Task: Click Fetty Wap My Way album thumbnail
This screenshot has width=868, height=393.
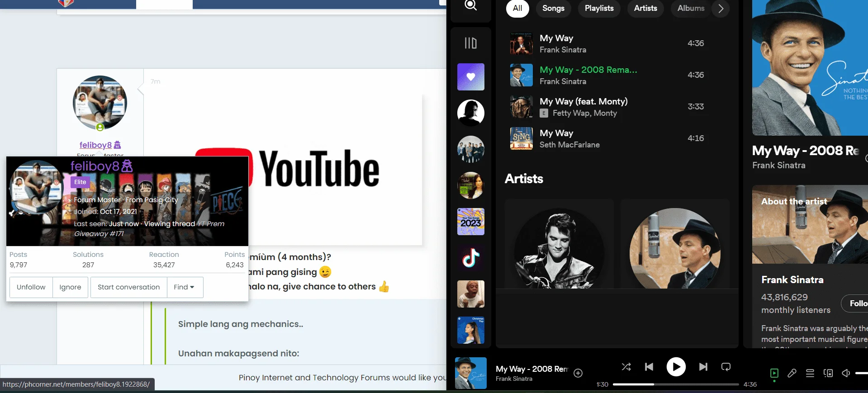Action: pos(521,107)
